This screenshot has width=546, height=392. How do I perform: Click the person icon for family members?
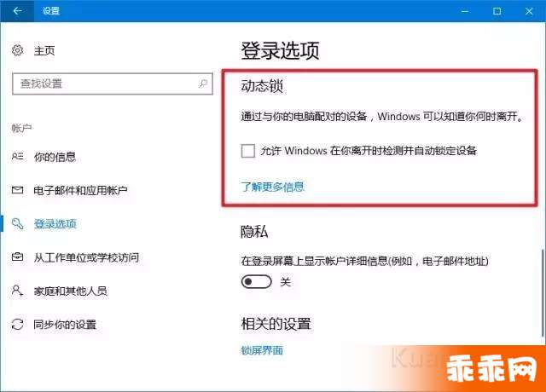[17, 291]
